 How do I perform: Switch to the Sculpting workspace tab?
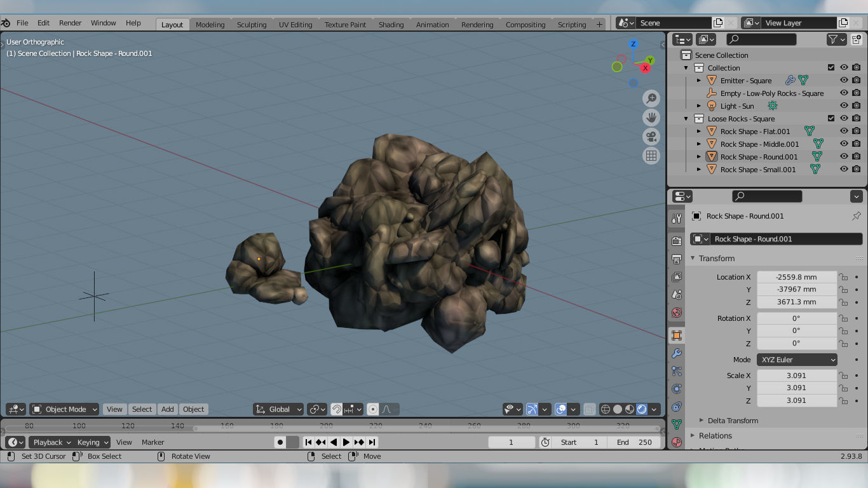pyautogui.click(x=252, y=25)
